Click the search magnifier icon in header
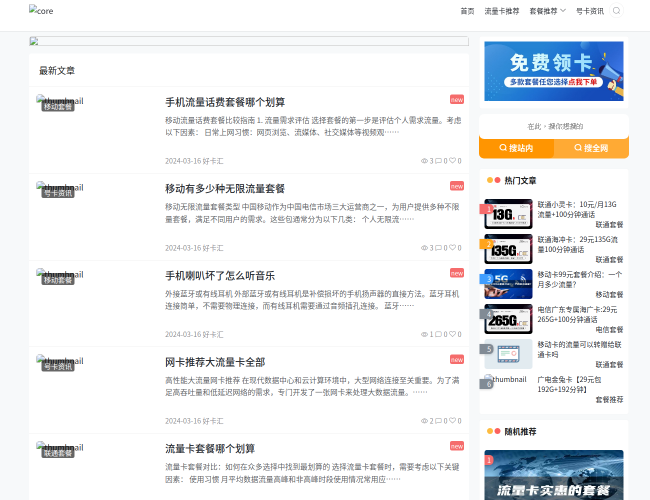 coord(616,11)
